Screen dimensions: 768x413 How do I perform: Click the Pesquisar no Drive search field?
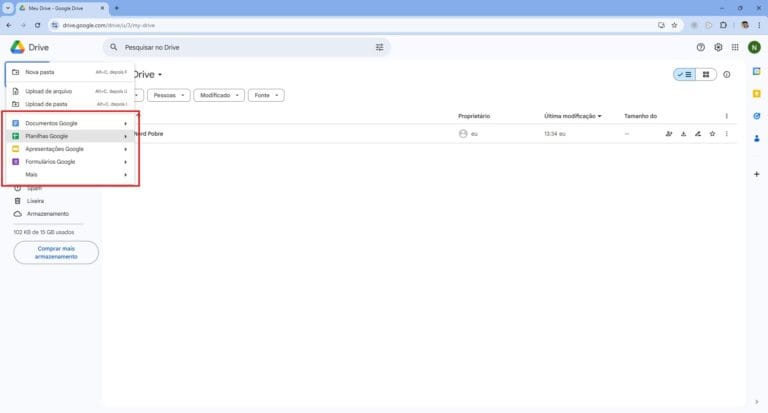240,47
